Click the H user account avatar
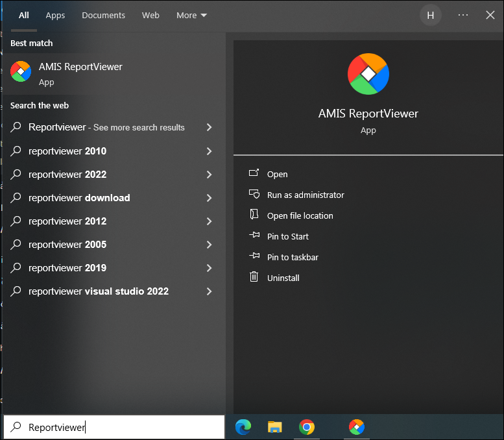The image size is (504, 440). [430, 15]
